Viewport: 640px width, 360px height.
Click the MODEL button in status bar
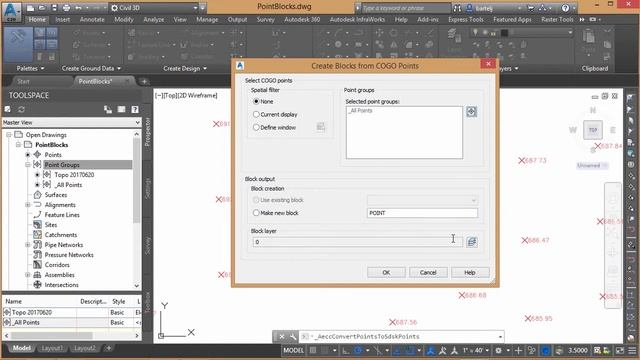pyautogui.click(x=293, y=350)
